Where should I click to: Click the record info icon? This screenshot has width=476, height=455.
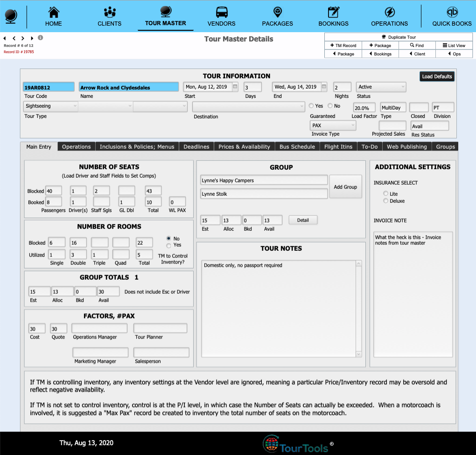coord(41,38)
